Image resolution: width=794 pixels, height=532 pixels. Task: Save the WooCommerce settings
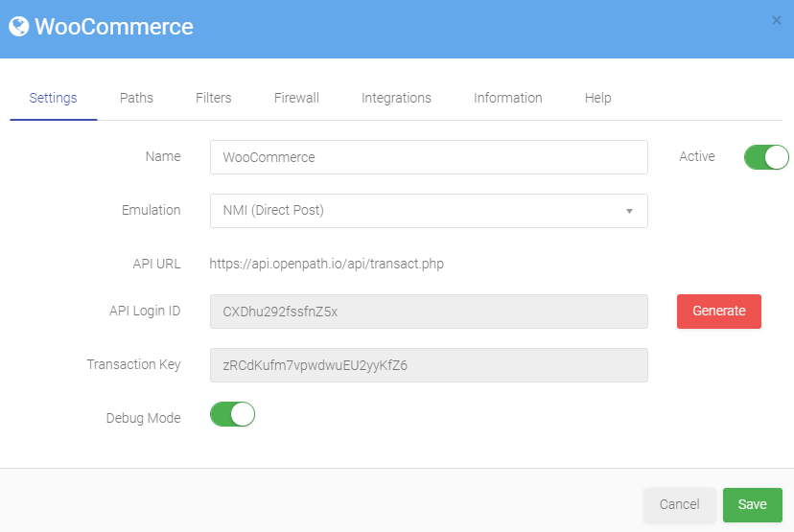coord(752,504)
